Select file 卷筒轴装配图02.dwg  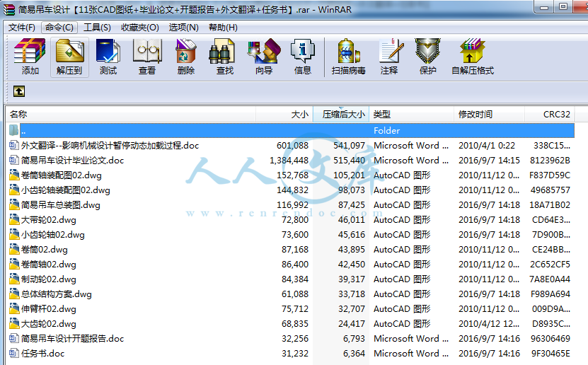[x=61, y=175]
